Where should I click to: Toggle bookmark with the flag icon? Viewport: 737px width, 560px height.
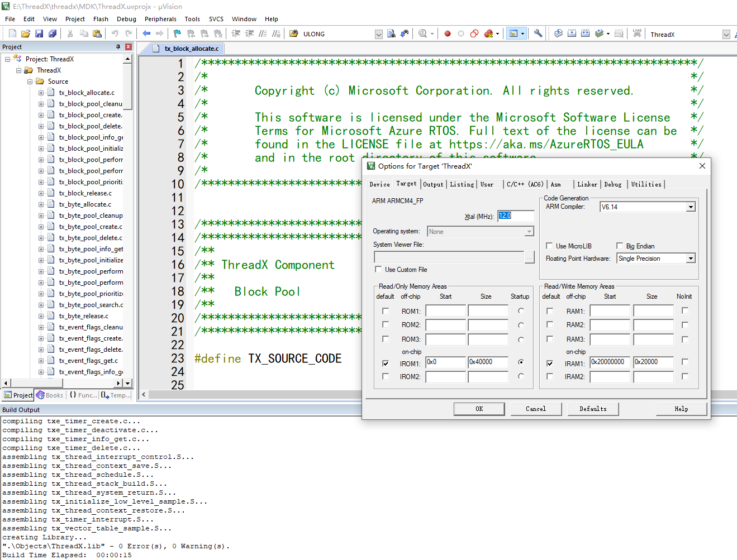177,34
